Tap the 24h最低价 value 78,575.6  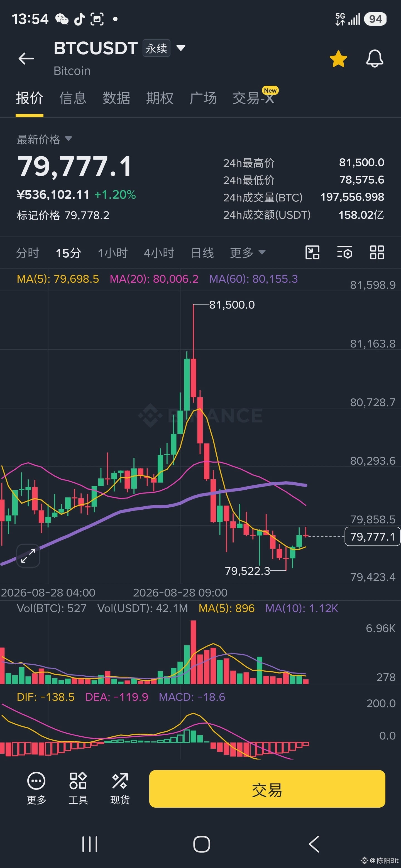pos(361,180)
